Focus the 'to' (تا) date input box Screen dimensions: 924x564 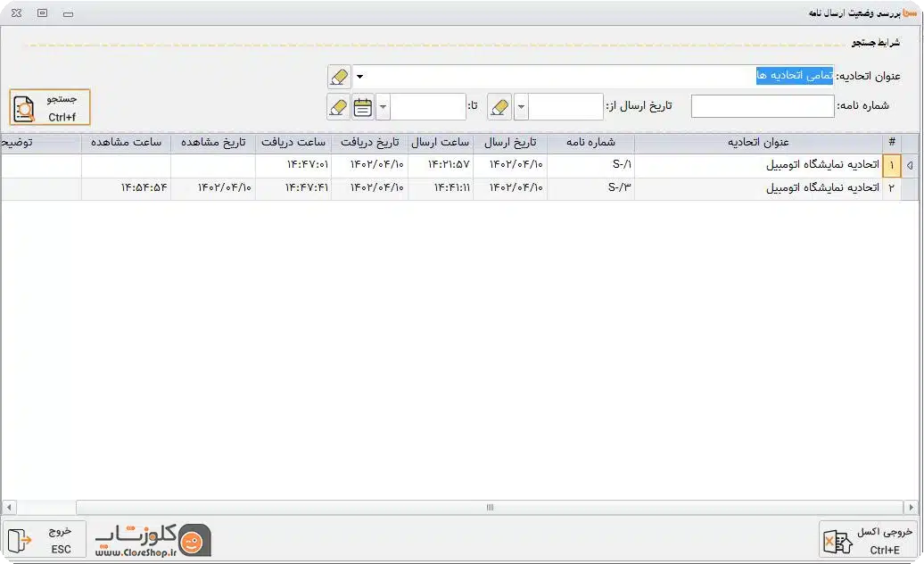click(x=428, y=107)
